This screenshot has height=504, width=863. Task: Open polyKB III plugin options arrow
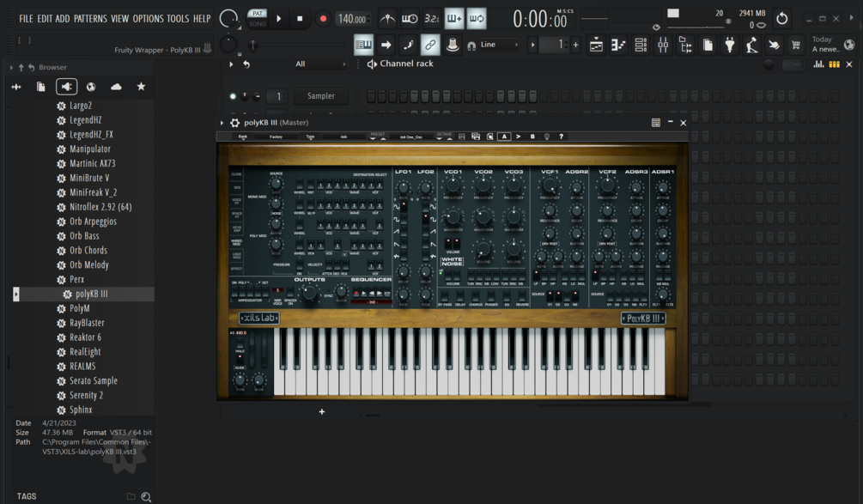click(222, 123)
